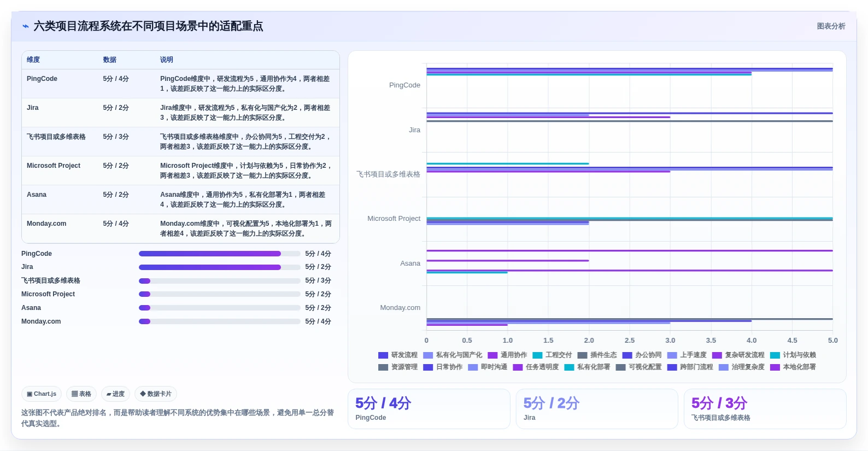The width and height of the screenshot is (868, 451).
Task: Hide the 跨部门流程 series in the legend
Action: point(690,367)
